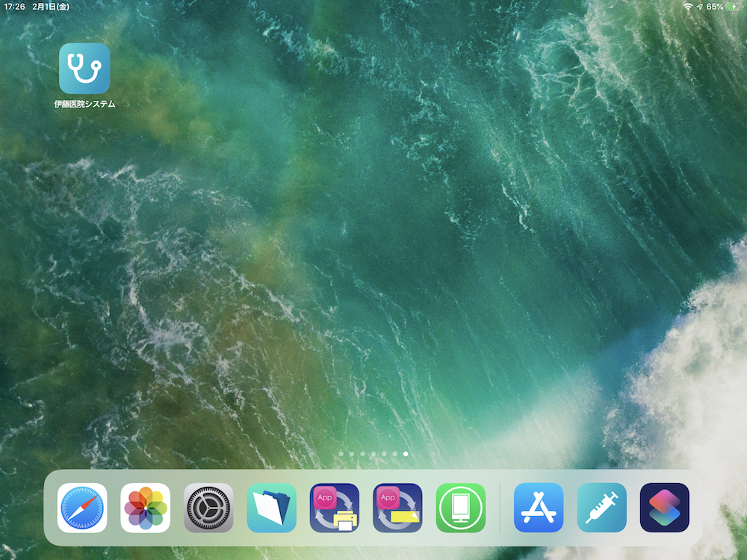Tap the battery charging indicator
The height and width of the screenshot is (560, 747).
pyautogui.click(x=734, y=7)
